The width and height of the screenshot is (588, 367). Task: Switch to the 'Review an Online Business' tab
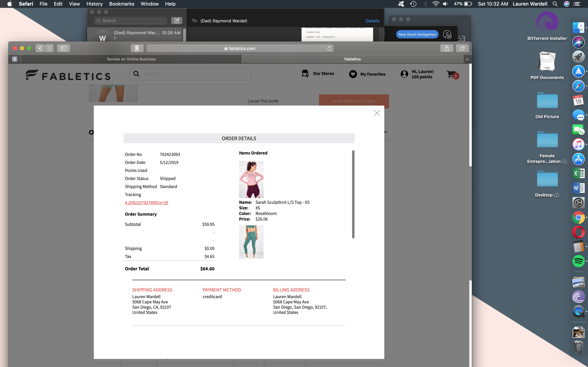(131, 59)
